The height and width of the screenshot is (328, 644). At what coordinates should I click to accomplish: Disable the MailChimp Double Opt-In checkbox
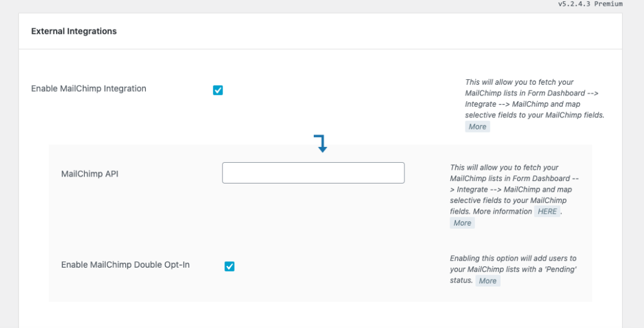point(230,266)
